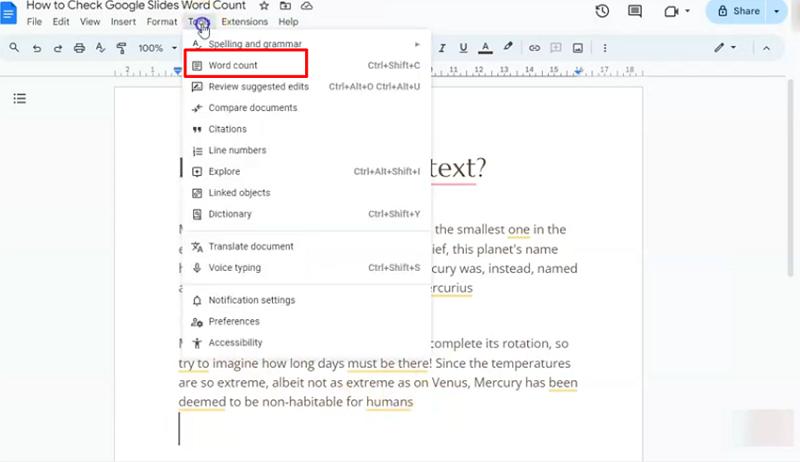The image size is (800, 462).
Task: Start Voice typing from menu
Action: click(307, 268)
